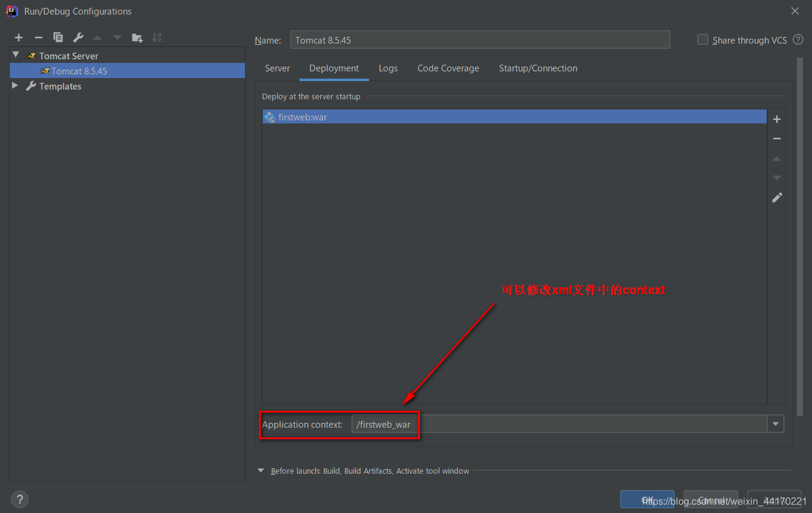Viewport: 812px width, 513px height.
Task: Click the OK button
Action: point(647,499)
